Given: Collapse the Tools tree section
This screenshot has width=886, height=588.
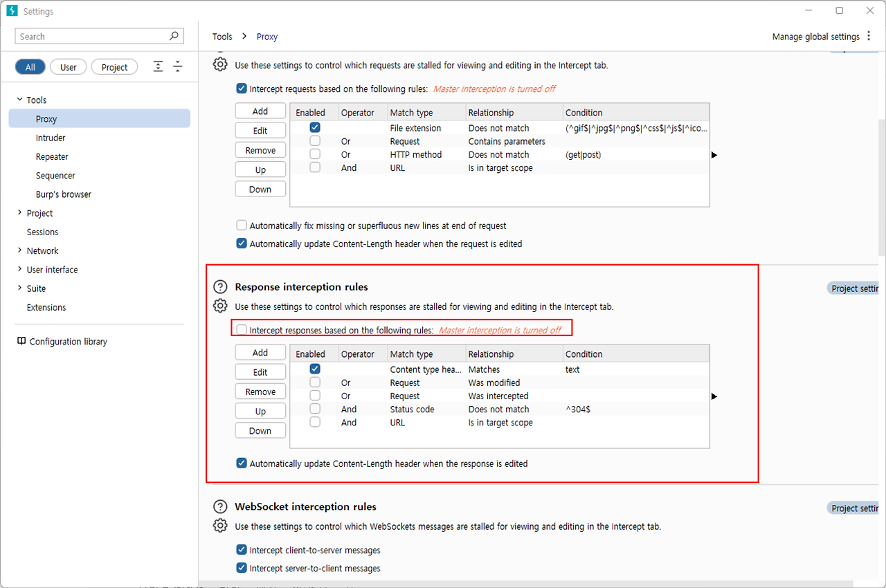Looking at the screenshot, I should (x=19, y=100).
